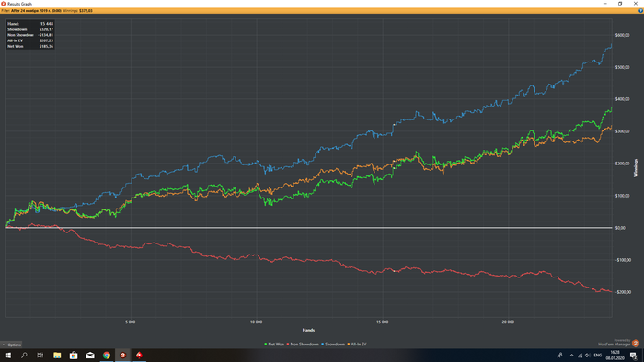Click the -$200,00 y-axis label
Image resolution: width=644 pixels, height=362 pixels.
(623, 292)
